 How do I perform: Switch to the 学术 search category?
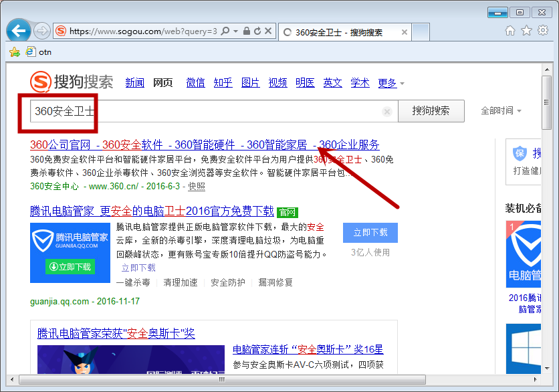coord(360,83)
